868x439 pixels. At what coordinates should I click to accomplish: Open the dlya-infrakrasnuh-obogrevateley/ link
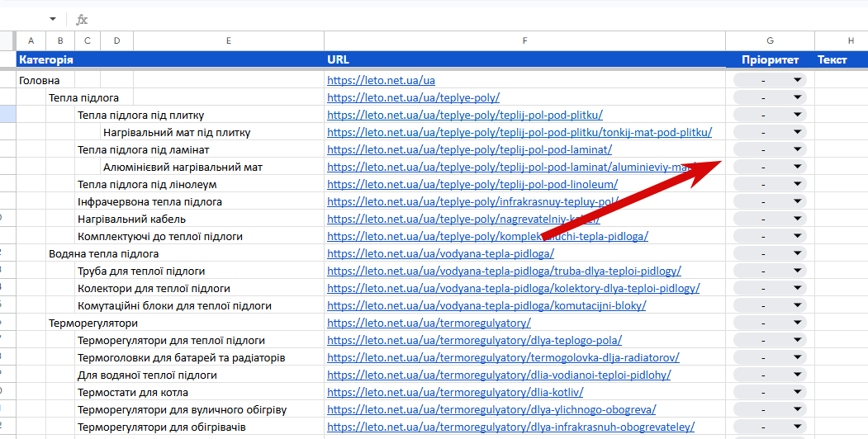click(510, 427)
